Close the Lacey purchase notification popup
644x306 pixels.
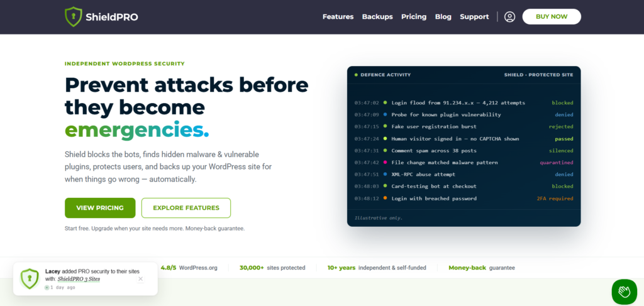(x=140, y=279)
